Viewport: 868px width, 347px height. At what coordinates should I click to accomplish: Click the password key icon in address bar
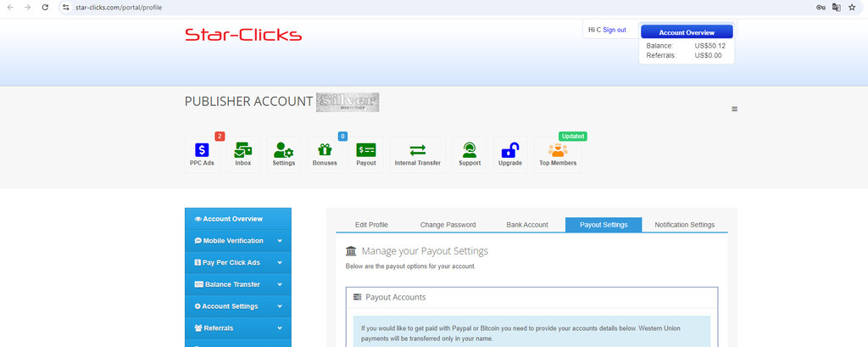coord(821,7)
